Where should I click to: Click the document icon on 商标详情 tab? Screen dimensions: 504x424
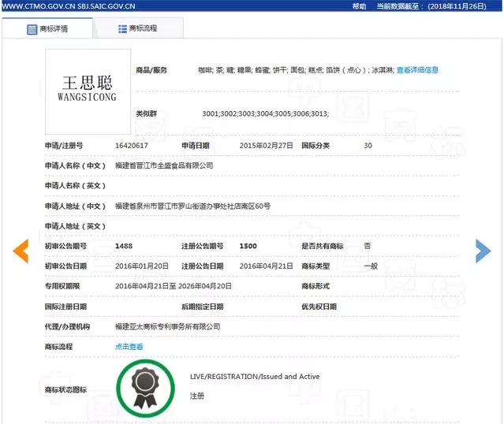click(32, 28)
